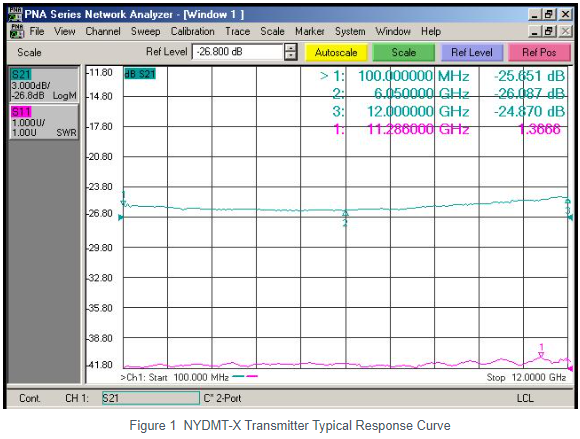This screenshot has width=580, height=439.
Task: Click the Autoscale yellow button
Action: pos(336,53)
